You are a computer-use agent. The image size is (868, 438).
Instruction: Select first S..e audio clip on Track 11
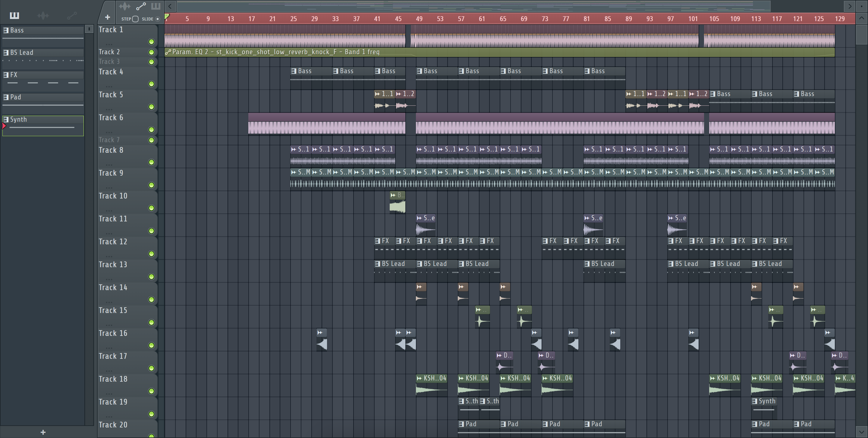point(426,225)
